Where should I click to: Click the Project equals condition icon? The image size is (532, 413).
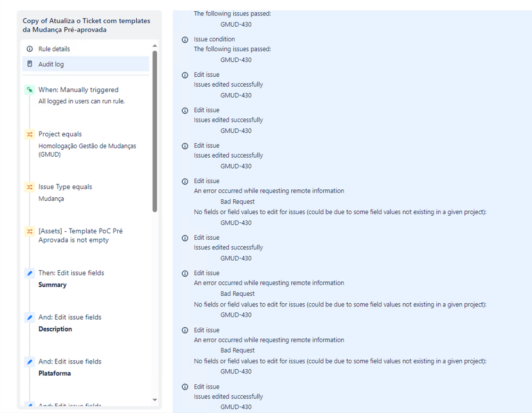30,134
